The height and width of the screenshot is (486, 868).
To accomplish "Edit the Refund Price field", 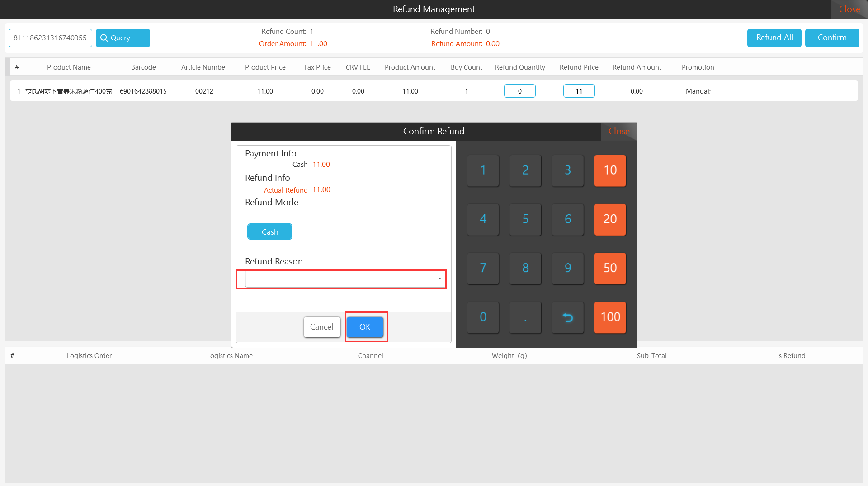I will click(579, 91).
